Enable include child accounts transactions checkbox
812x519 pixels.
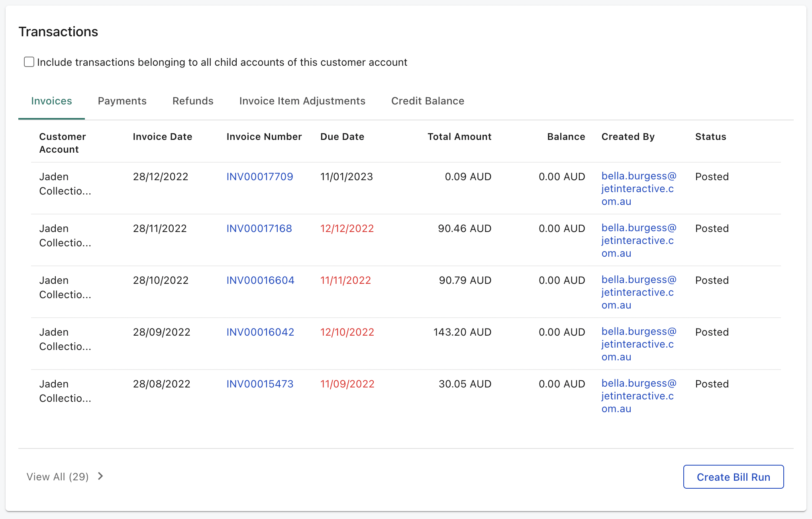29,62
